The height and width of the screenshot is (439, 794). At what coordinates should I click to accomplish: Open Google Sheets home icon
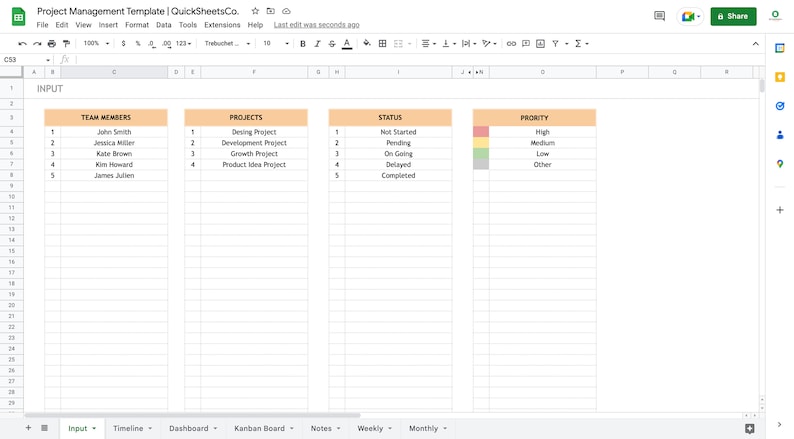click(19, 17)
